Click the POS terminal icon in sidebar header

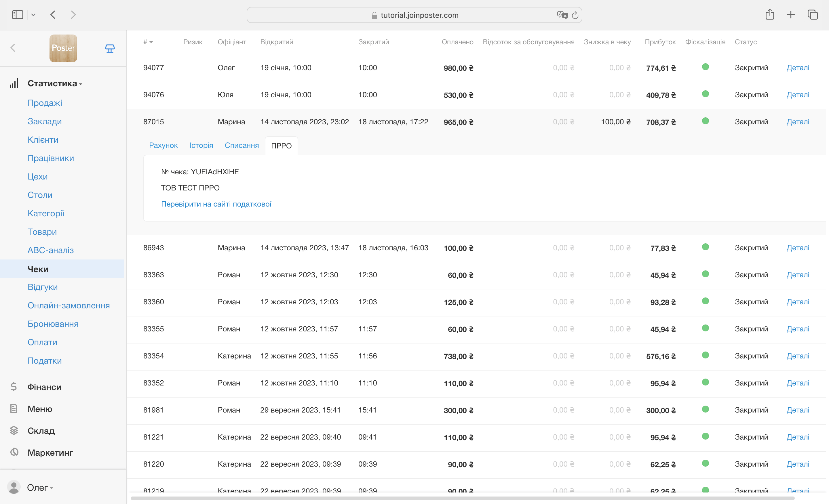pyautogui.click(x=110, y=48)
